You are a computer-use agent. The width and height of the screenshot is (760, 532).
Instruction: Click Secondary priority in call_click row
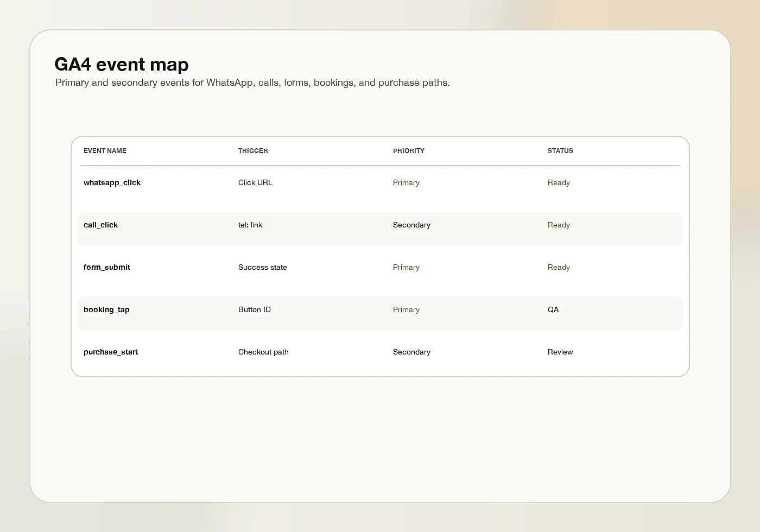click(411, 225)
